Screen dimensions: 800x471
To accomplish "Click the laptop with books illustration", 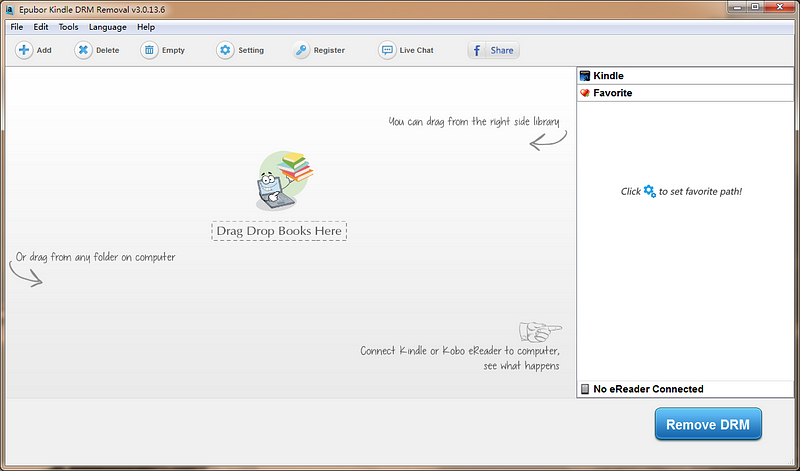I will coord(284,181).
